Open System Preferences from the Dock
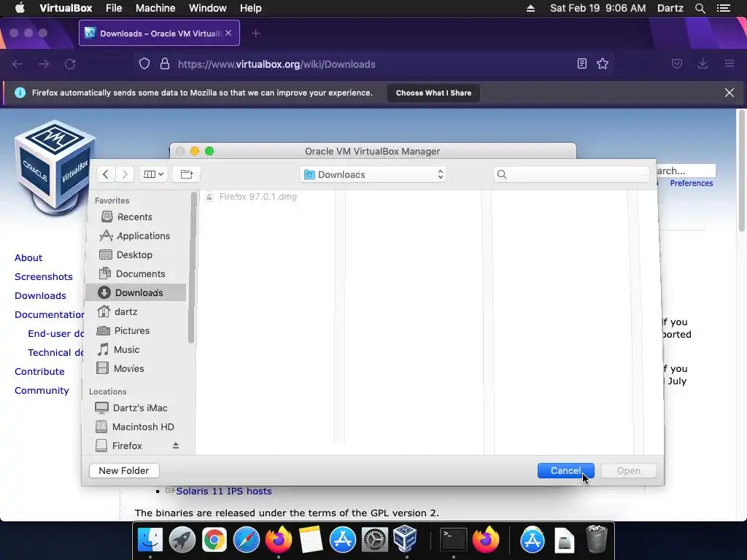 [x=374, y=540]
